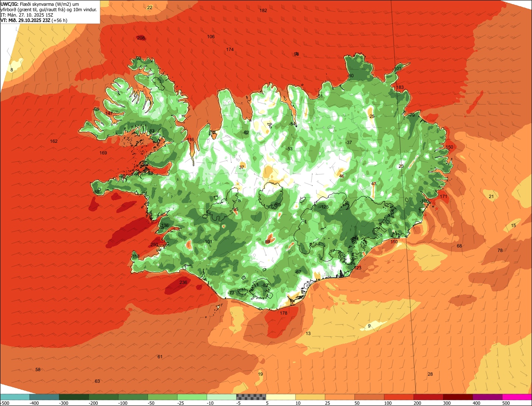Pick the pale green swatch between -10 and -5
This screenshot has height=406, width=532.
(222, 397)
